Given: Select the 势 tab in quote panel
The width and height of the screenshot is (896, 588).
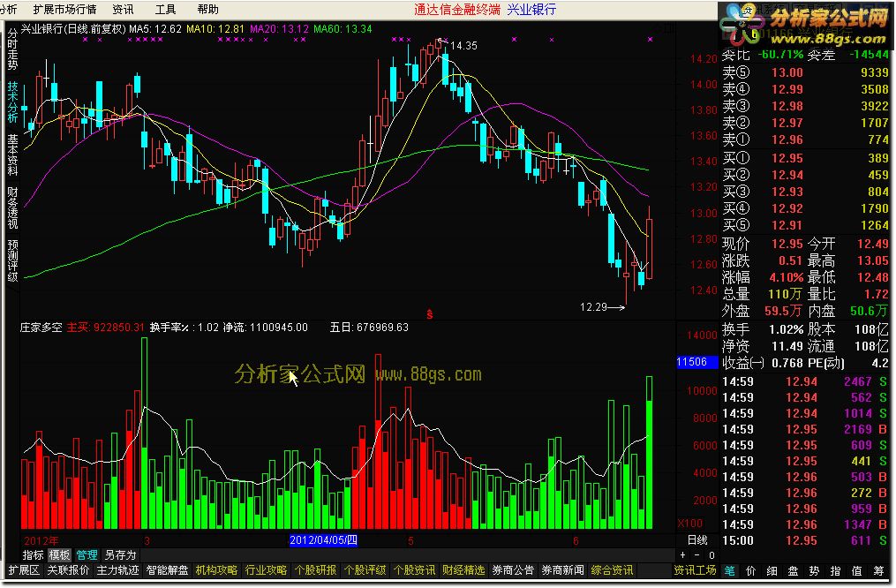Looking at the screenshot, I should tap(814, 571).
